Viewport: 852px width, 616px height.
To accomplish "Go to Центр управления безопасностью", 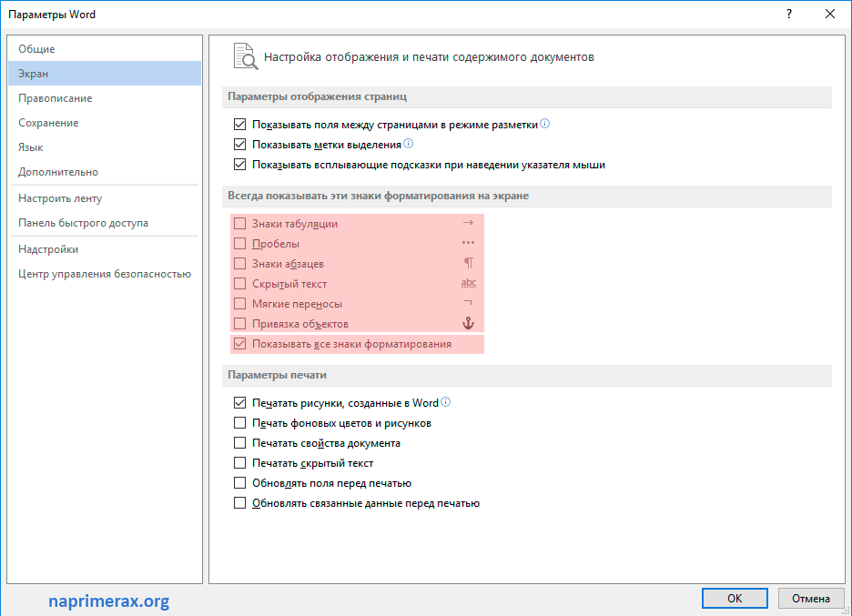I will [x=105, y=274].
